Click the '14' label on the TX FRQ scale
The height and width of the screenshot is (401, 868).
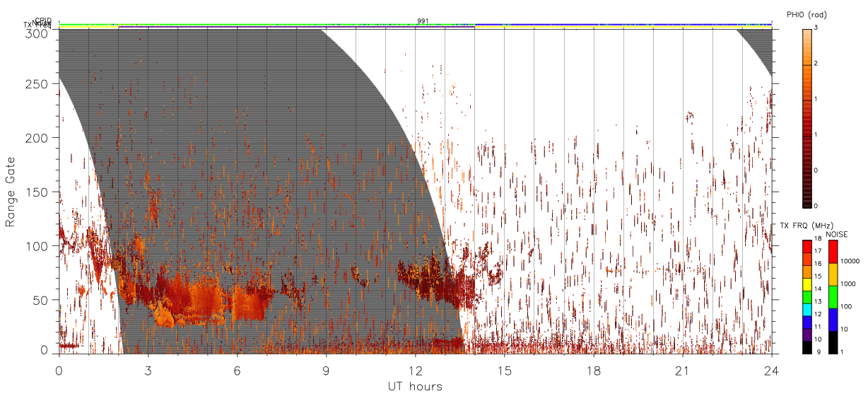(817, 289)
